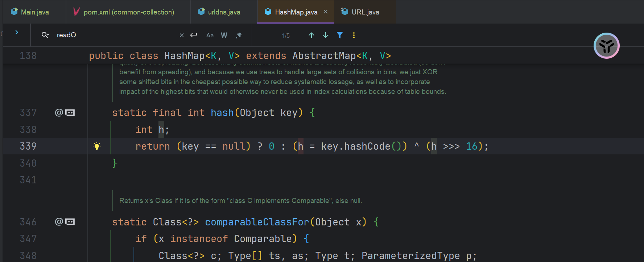Open the AI assistant round floating icon

click(x=606, y=46)
